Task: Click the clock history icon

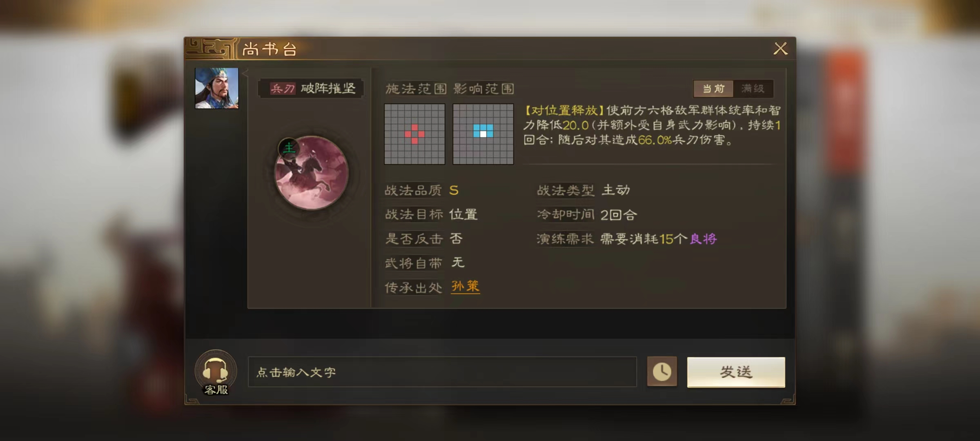Action: click(662, 372)
